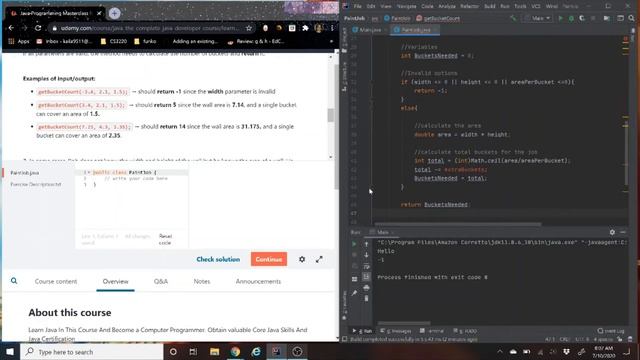The height and width of the screenshot is (360, 640).
Task: Expand hidden bookmarks with the chevron
Action: pos(331,41)
